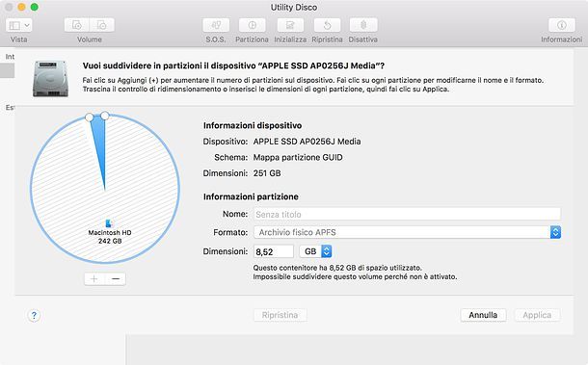Click the bottom Ripristina button
Image resolution: width=588 pixels, height=365 pixels.
pyautogui.click(x=281, y=315)
